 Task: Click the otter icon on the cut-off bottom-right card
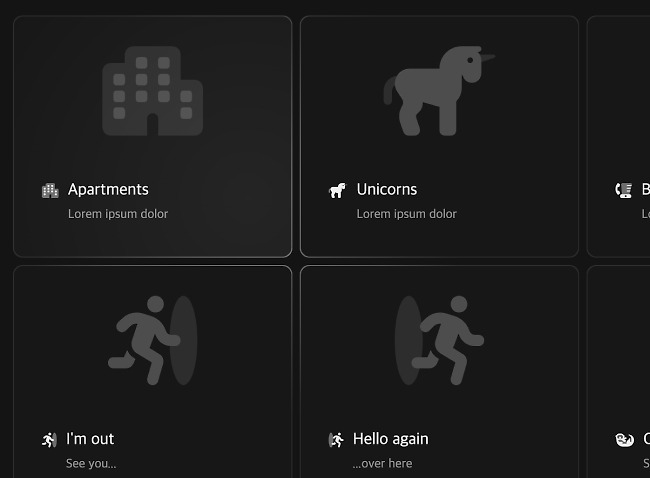coord(624,440)
